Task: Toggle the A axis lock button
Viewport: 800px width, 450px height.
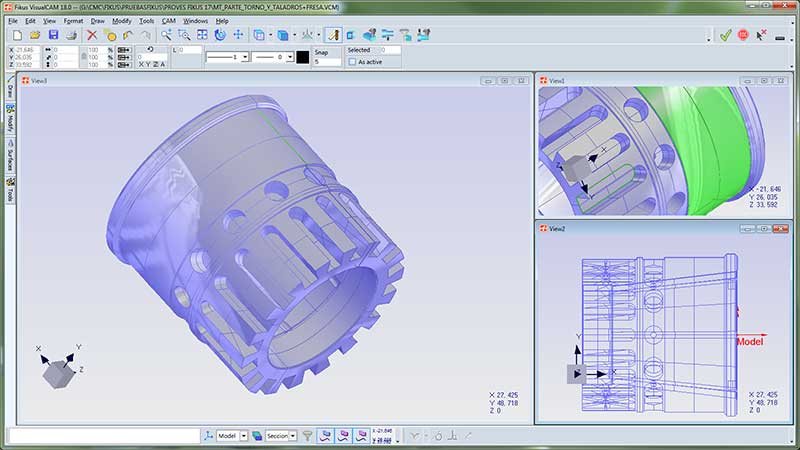Action: click(x=162, y=64)
